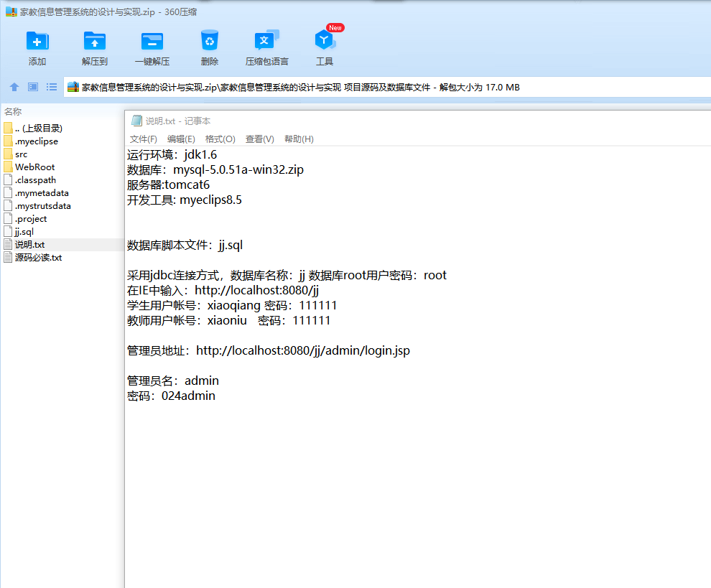711x588 pixels.
Task: Click the 名称 column header
Action: click(x=13, y=111)
